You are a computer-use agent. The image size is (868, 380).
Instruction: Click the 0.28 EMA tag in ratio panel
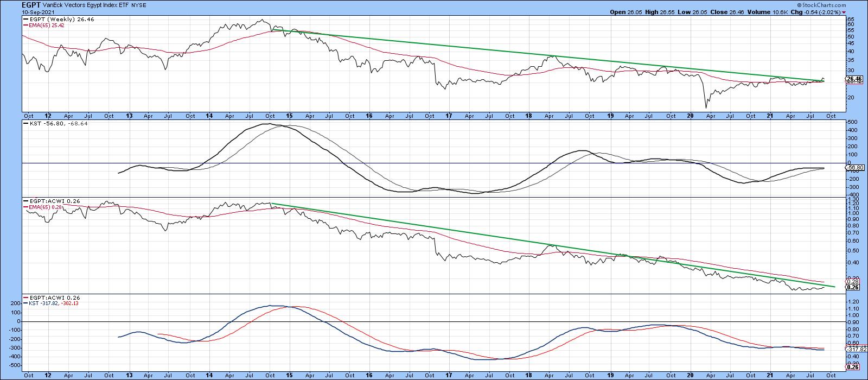point(852,281)
